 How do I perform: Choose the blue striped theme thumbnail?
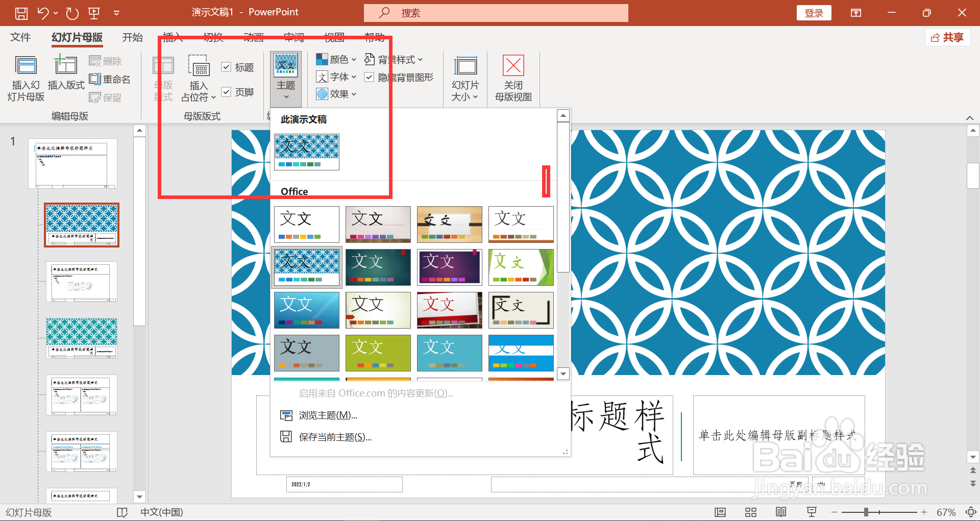[x=521, y=353]
